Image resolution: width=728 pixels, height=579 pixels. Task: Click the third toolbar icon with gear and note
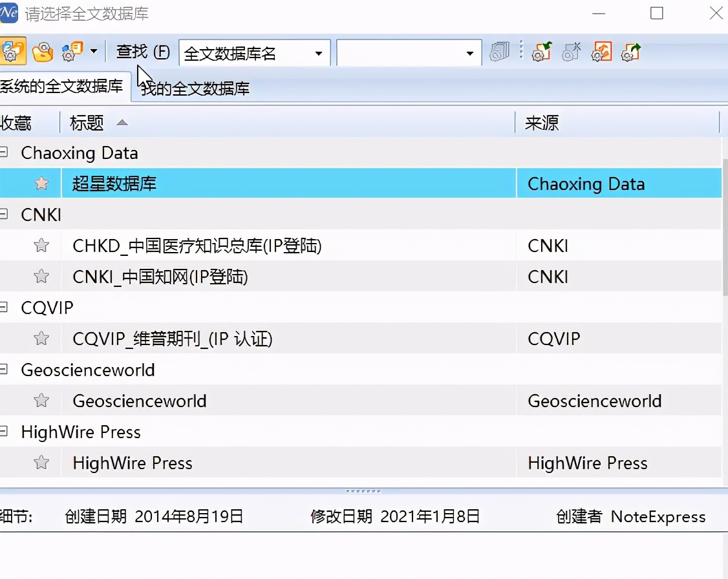pos(72,52)
